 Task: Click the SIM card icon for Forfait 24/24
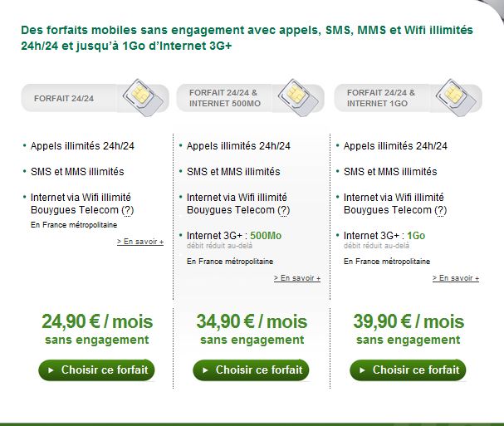(143, 98)
